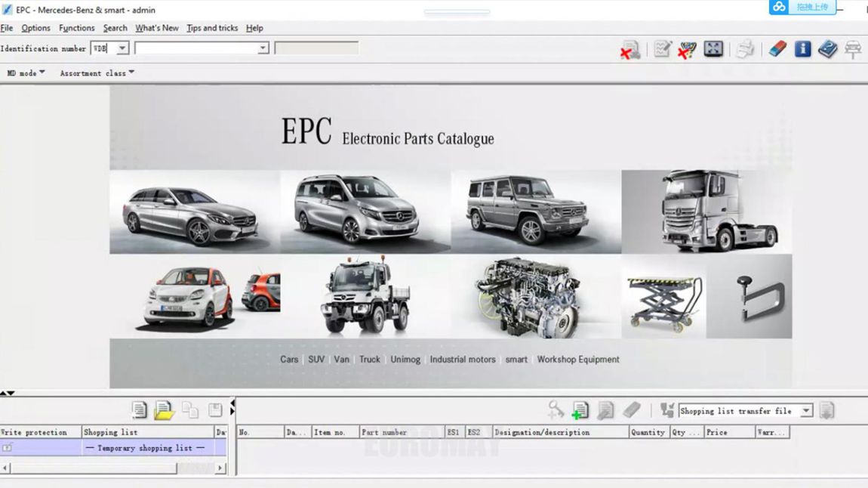The width and height of the screenshot is (868, 488).
Task: Click the SUV link
Action: click(x=316, y=360)
